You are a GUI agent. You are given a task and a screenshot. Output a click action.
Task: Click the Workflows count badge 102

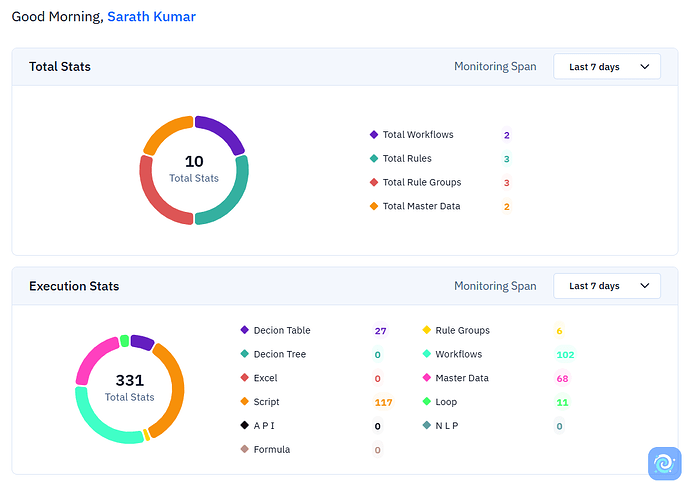click(x=565, y=354)
